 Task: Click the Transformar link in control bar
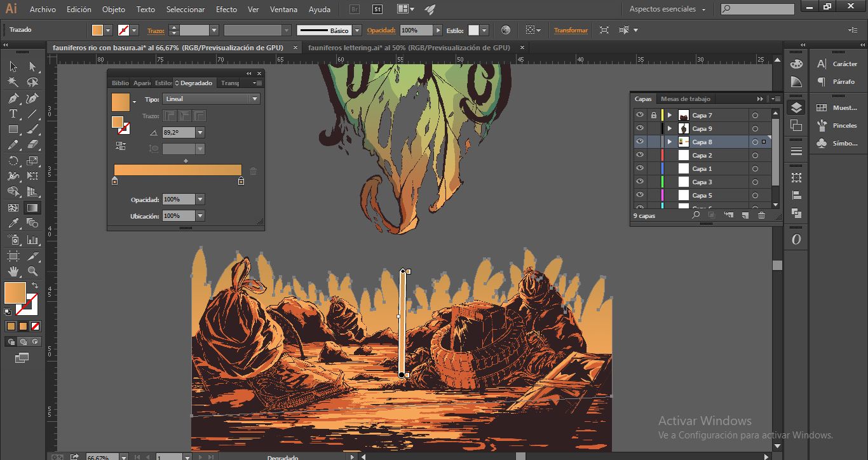click(x=571, y=30)
